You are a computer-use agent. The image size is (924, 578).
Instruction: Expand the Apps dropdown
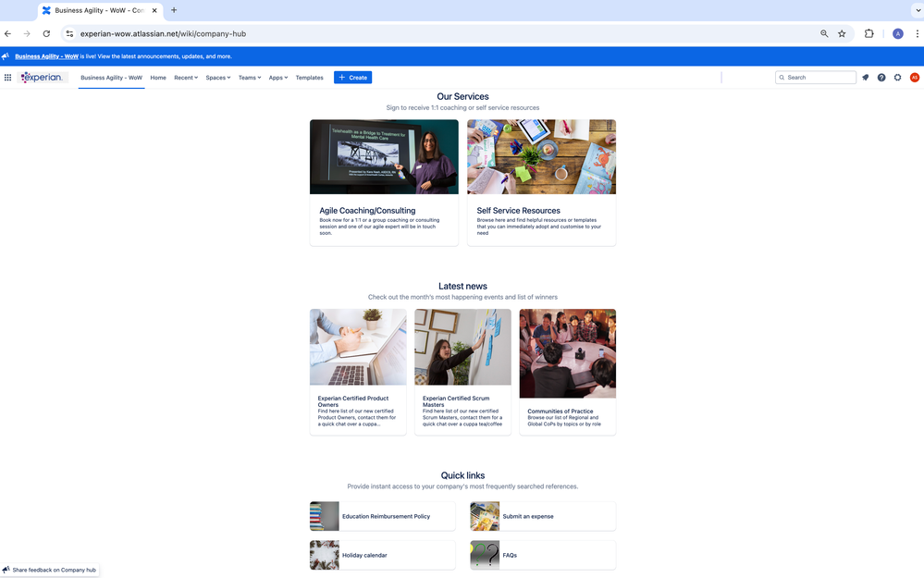click(278, 78)
